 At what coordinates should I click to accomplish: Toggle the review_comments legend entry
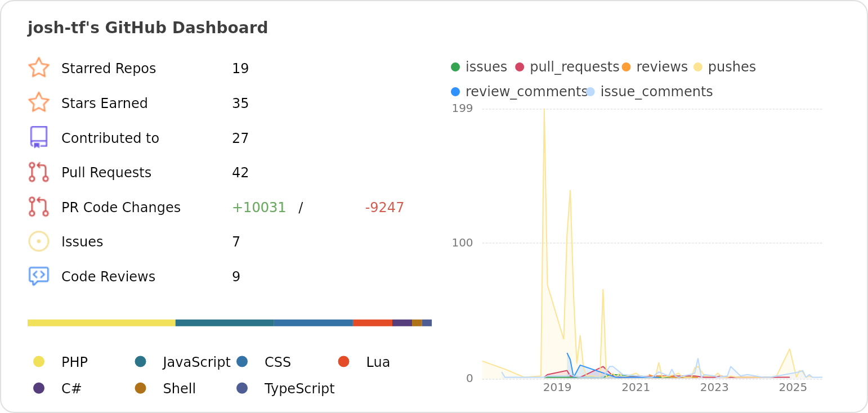pos(457,91)
